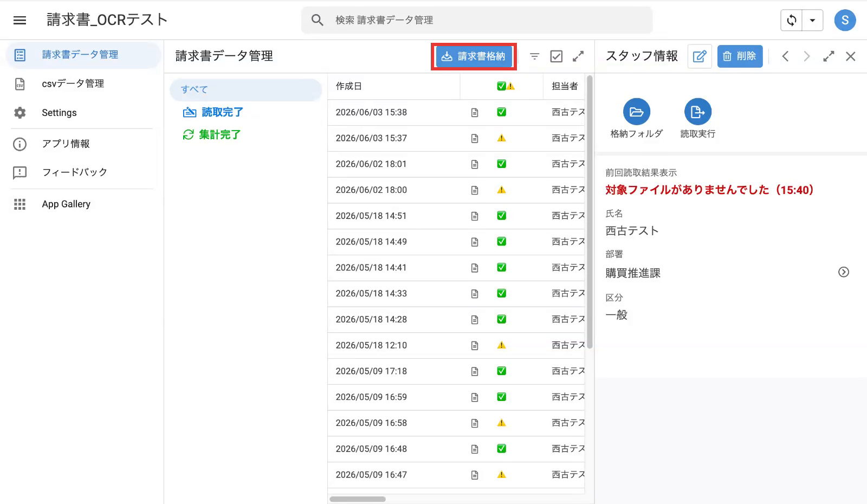Image resolution: width=867 pixels, height=504 pixels.
Task: Click warning icon in 2026/06/02 18:00 row
Action: click(502, 190)
